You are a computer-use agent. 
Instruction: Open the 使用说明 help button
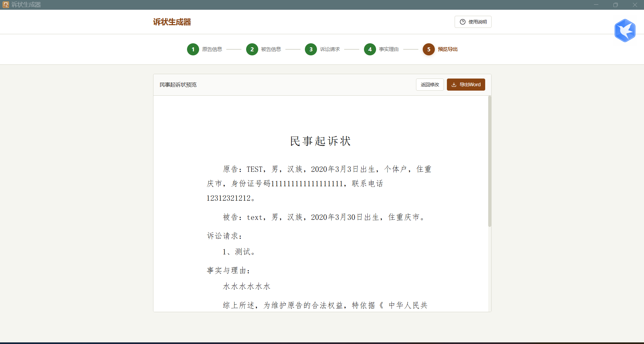(473, 22)
